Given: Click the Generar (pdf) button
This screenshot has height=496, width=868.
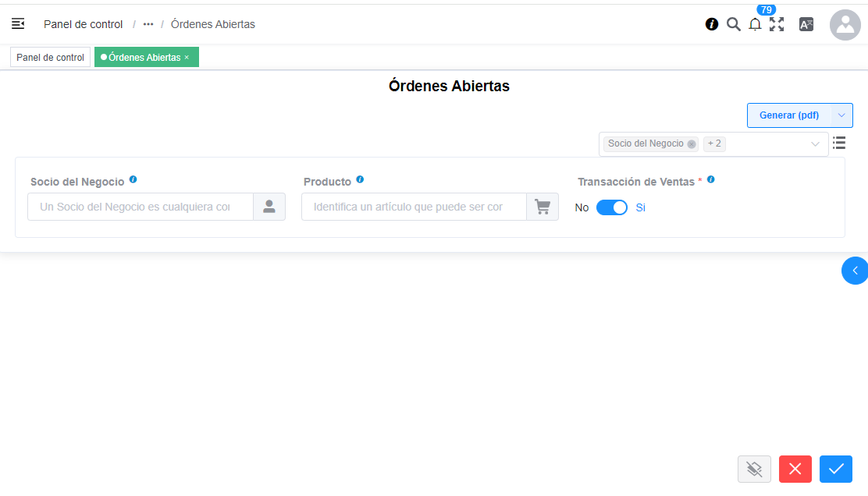Looking at the screenshot, I should click(789, 115).
